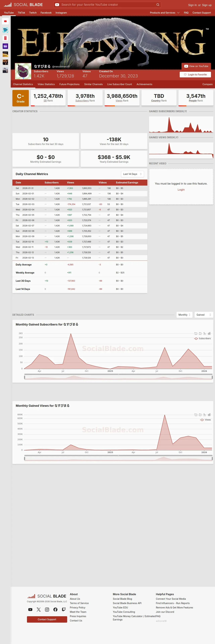Open the footer Instagram social icon

[x=47, y=610]
